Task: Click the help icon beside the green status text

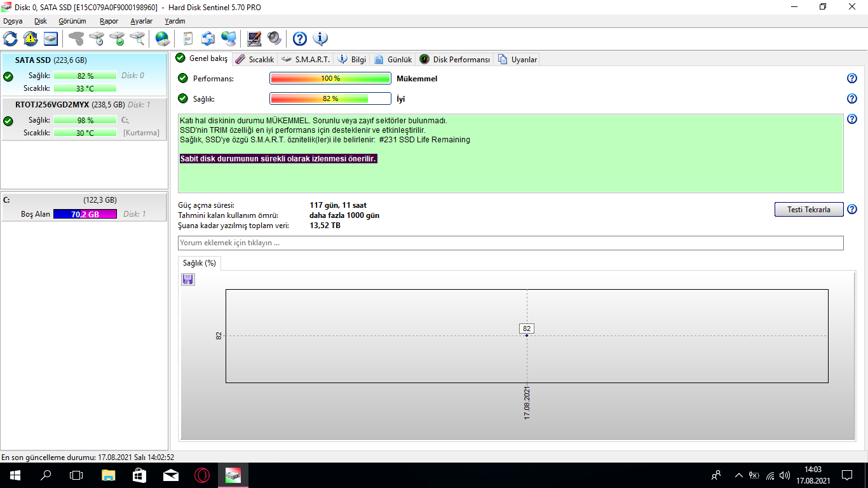Action: coord(852,119)
